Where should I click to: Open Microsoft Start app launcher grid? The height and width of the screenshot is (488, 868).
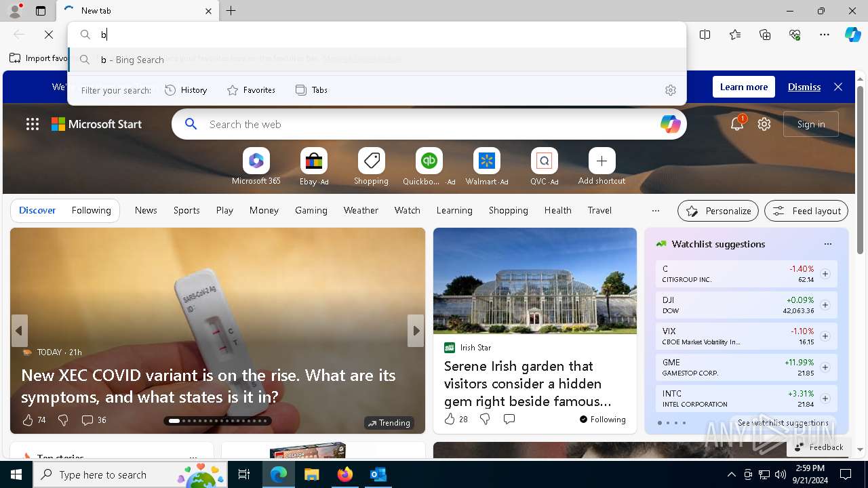tap(32, 124)
